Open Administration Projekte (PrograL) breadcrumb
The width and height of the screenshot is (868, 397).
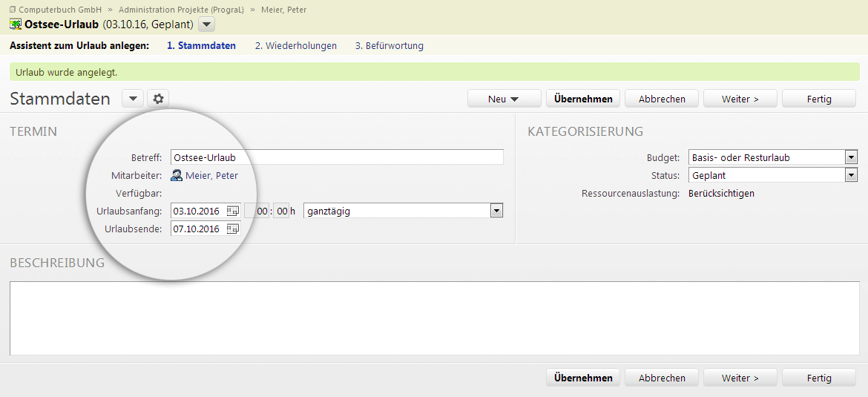point(181,10)
